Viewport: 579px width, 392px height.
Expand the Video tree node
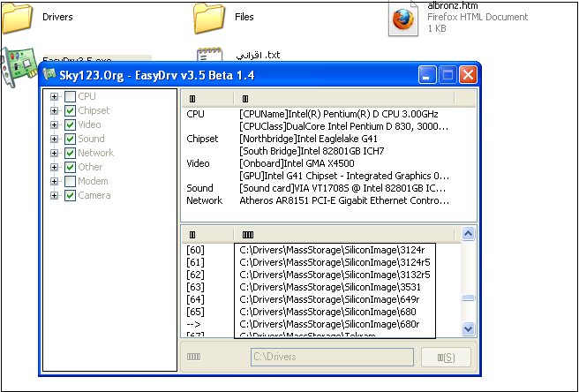pyautogui.click(x=54, y=124)
